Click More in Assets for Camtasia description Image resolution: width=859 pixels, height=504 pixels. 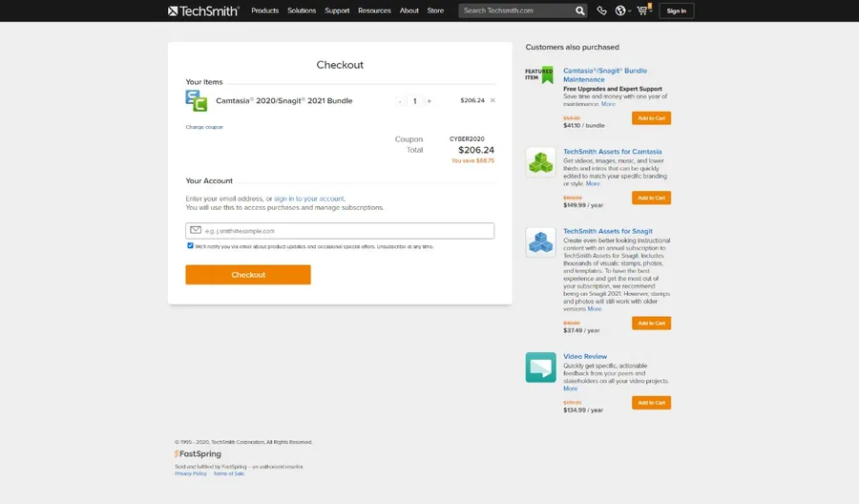point(593,184)
